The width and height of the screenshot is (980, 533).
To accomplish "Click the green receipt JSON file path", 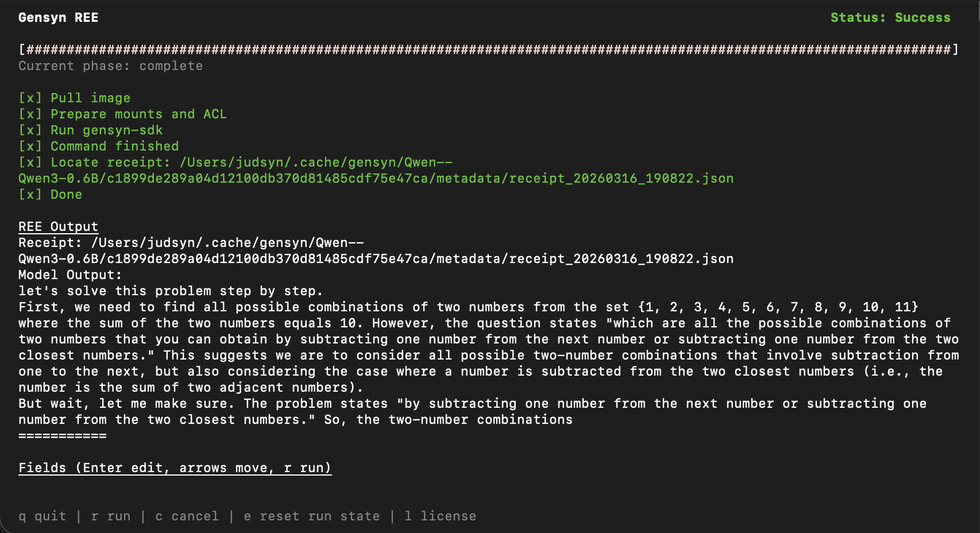I will 376,179.
